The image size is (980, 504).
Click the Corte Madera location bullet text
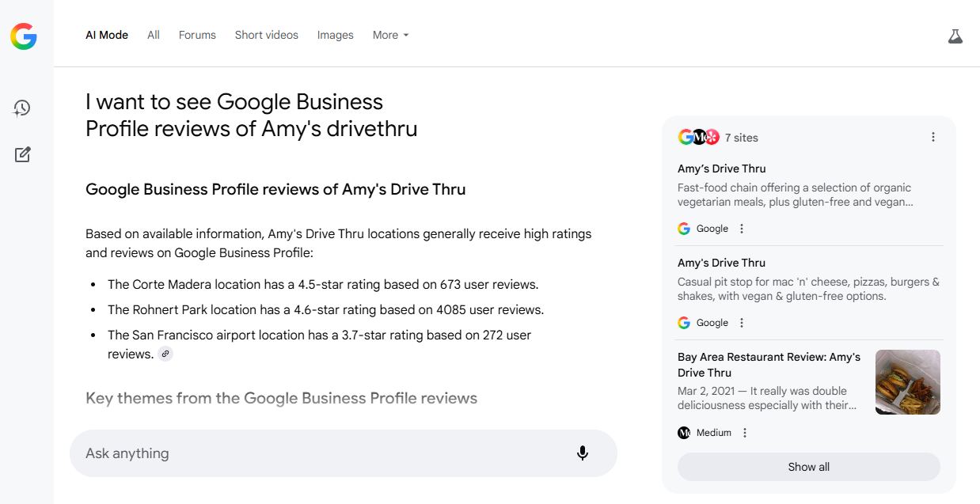323,284
